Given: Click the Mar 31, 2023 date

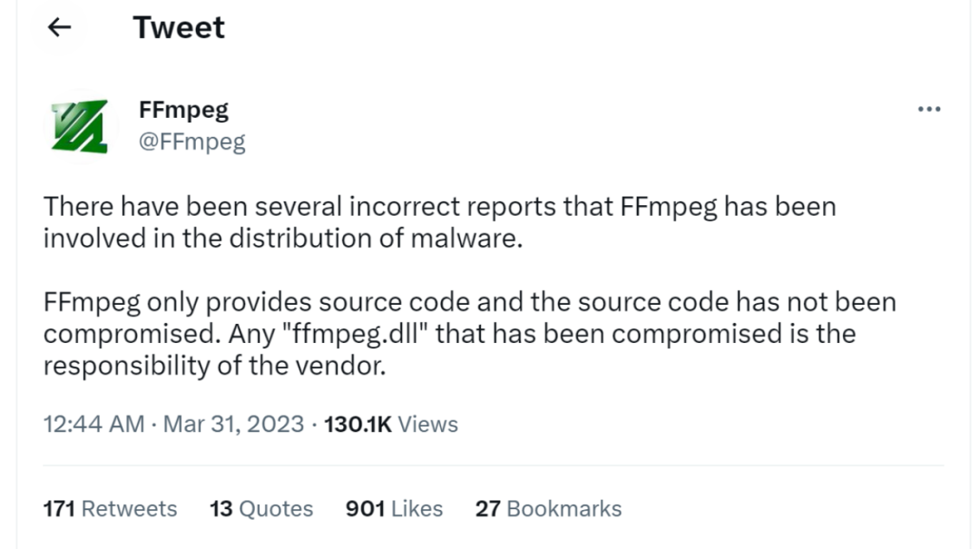Looking at the screenshot, I should click(233, 424).
